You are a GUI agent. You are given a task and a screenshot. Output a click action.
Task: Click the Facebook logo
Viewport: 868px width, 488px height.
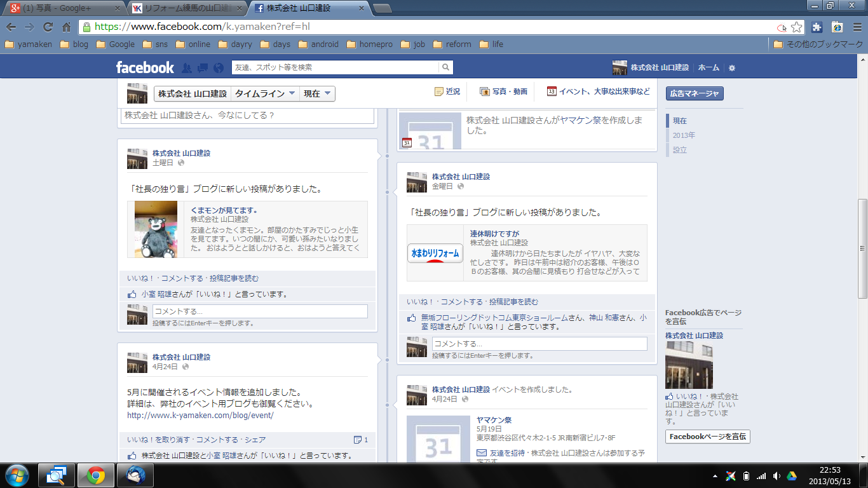point(145,67)
